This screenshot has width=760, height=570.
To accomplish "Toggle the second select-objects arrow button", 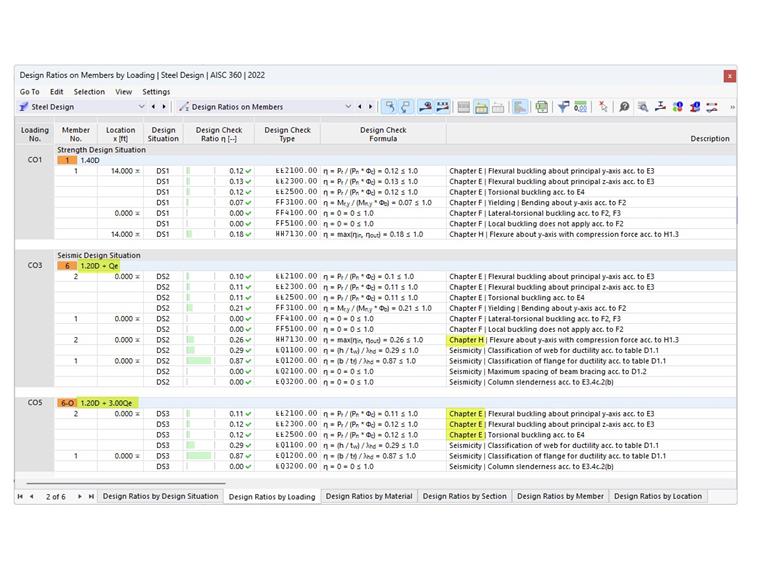I will pos(406,107).
